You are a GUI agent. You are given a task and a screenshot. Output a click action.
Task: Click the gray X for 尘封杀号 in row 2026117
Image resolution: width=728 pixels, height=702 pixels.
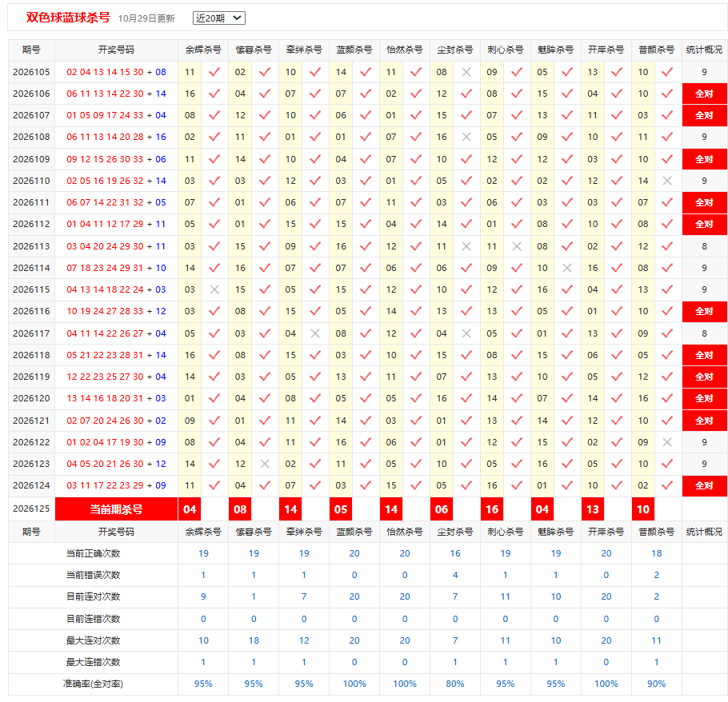(x=466, y=333)
